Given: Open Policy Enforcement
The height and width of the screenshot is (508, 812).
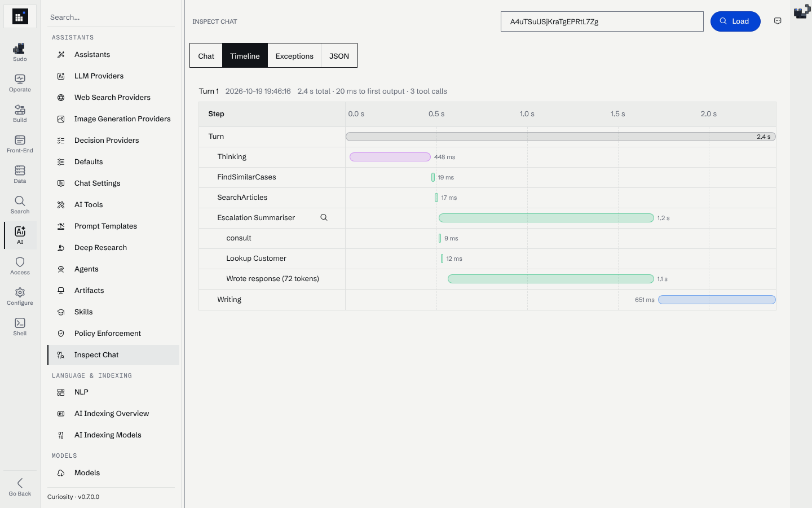Looking at the screenshot, I should pos(113,334).
